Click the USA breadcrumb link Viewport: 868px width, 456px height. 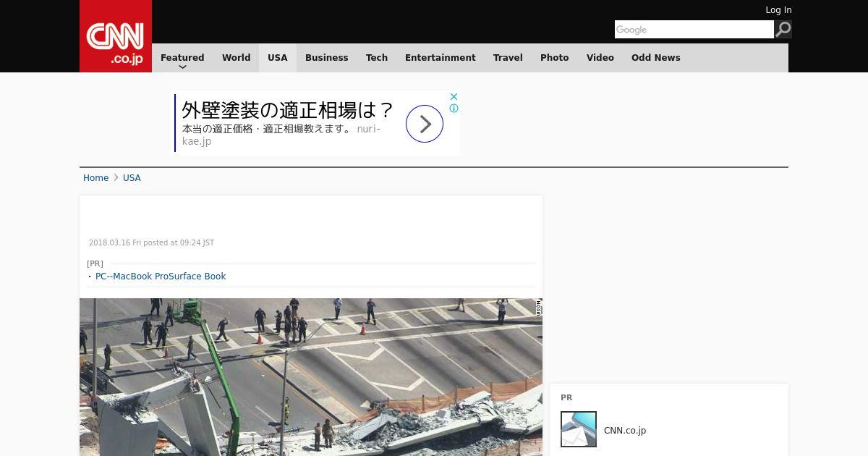point(132,178)
